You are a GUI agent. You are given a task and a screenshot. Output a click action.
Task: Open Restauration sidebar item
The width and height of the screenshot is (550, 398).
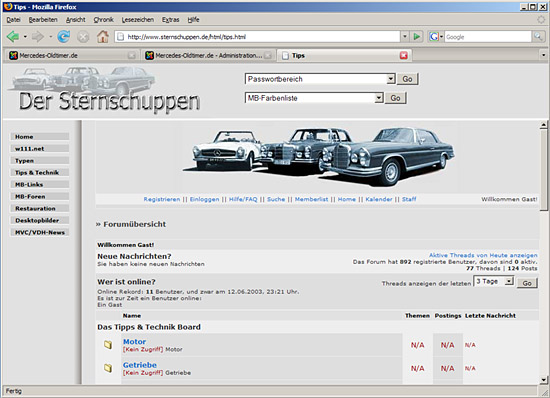pos(40,208)
